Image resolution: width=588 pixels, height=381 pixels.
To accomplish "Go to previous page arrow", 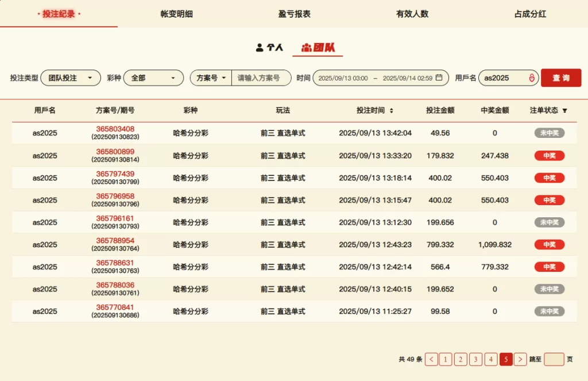I will (x=432, y=359).
